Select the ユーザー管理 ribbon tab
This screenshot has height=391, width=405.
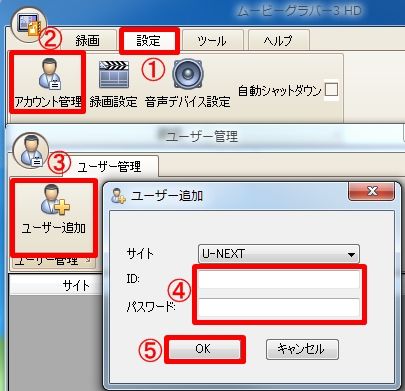tap(110, 166)
